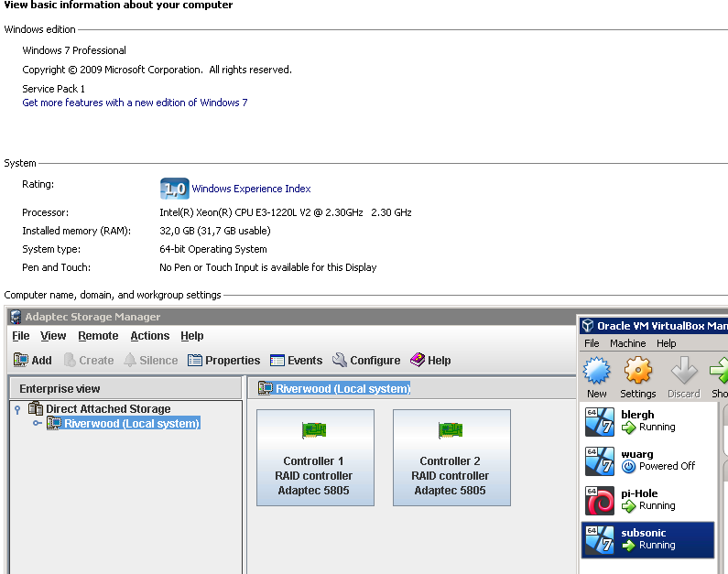Click the subsonic Running status text
The width and height of the screenshot is (728, 574).
pos(657,546)
